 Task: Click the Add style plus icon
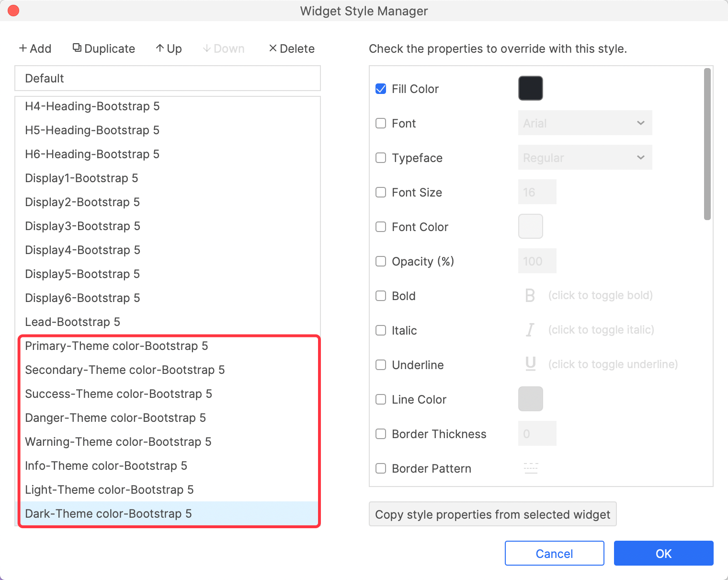(x=23, y=48)
